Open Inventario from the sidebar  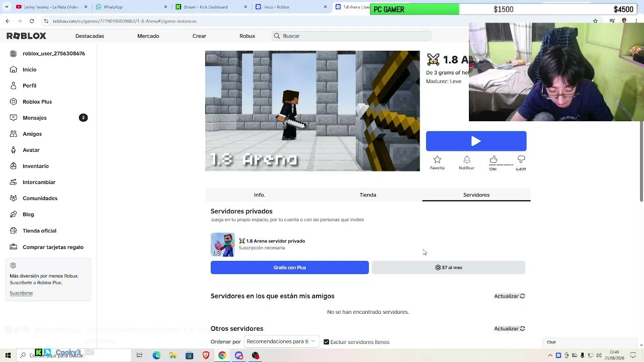point(36,166)
